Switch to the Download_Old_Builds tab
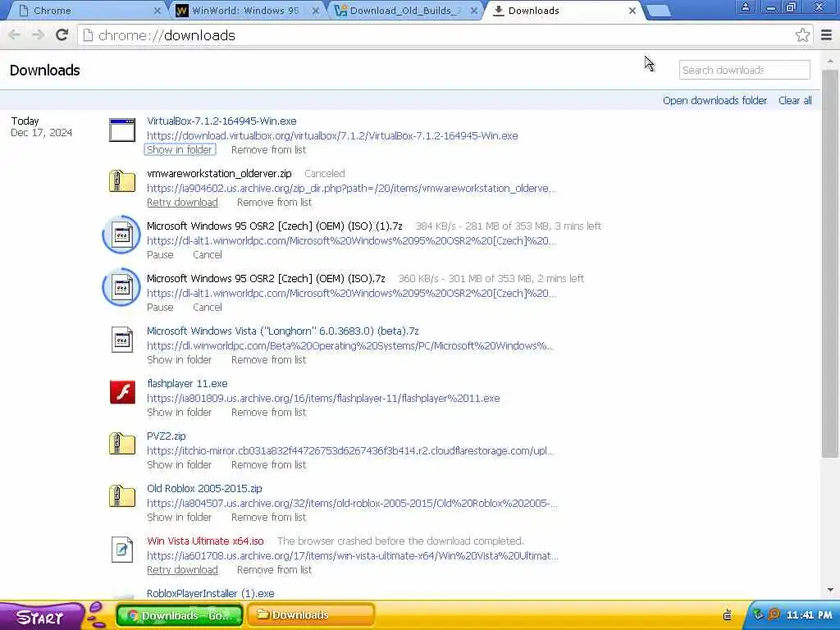 click(405, 11)
